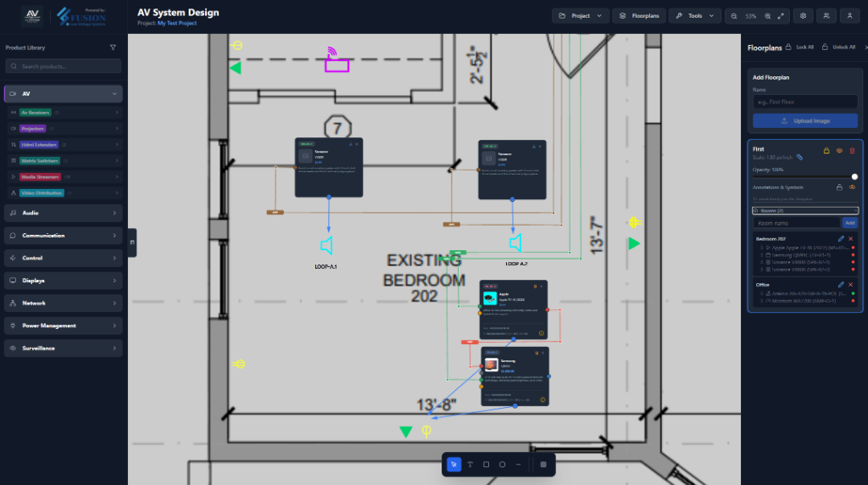Collapse the AV category
868x485 pixels.
[63, 93]
